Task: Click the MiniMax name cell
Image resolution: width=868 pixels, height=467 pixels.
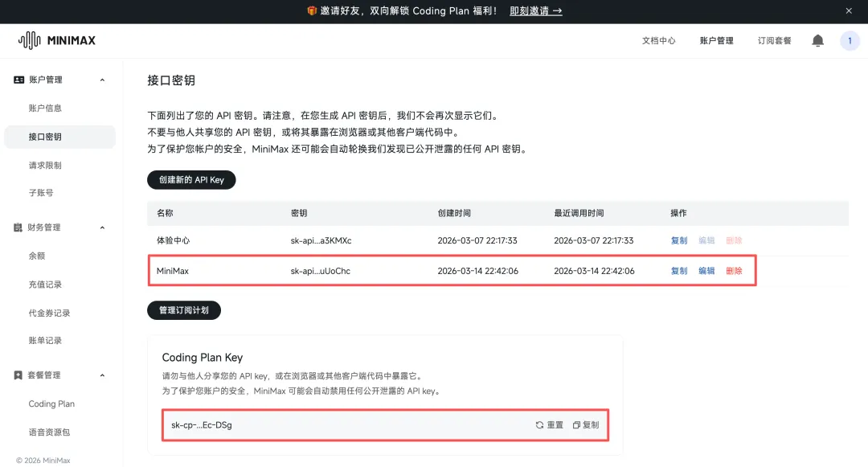Action: [173, 271]
